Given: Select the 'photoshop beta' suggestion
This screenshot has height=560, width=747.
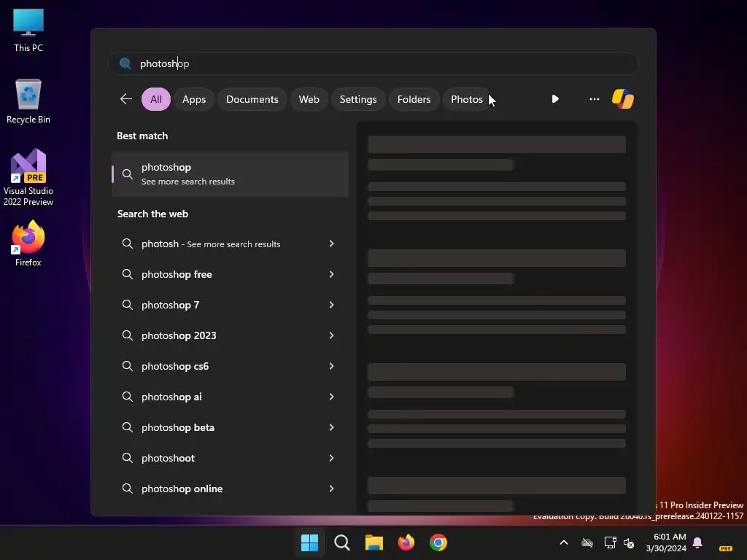Looking at the screenshot, I should coord(230,427).
